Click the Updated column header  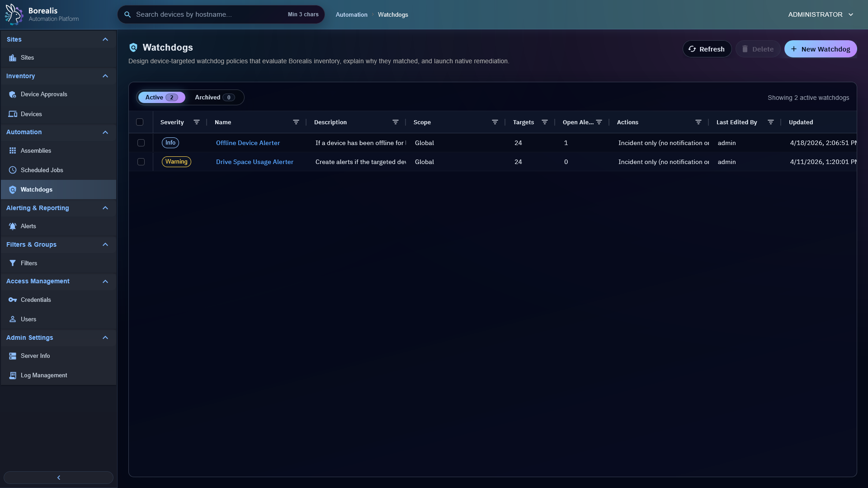[801, 122]
